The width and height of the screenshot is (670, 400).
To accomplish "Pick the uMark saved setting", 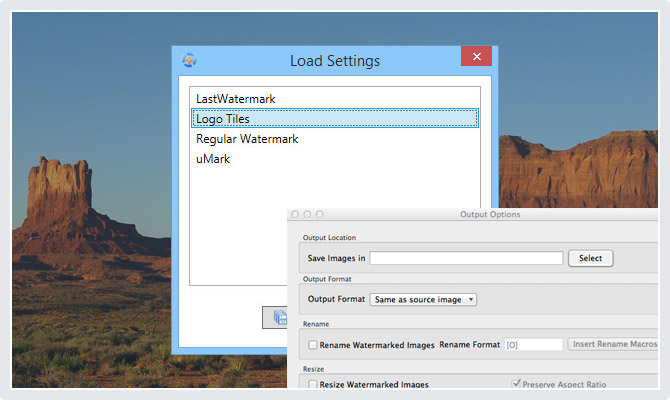I will 213,159.
